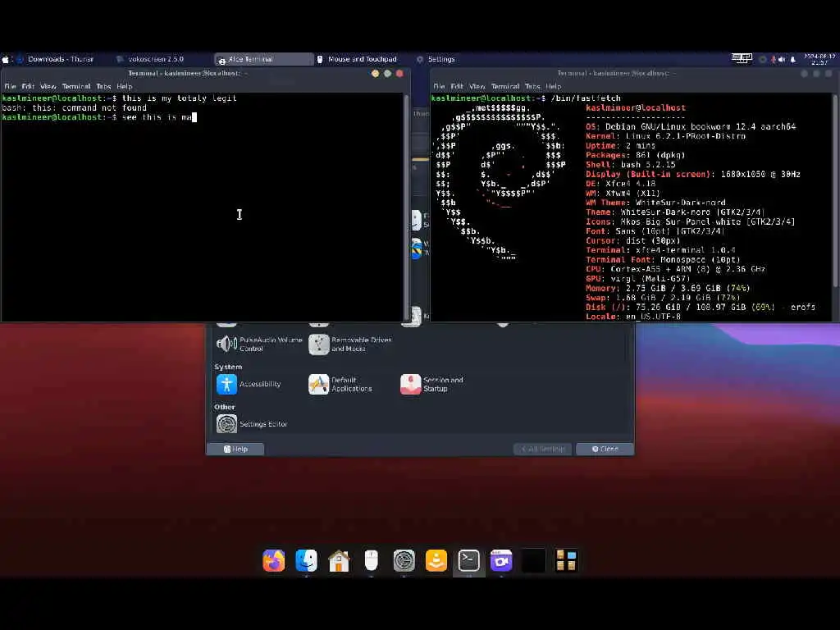Switch to Mouse and Touchpad taskbar window
The height and width of the screenshot is (630, 840).
point(358,59)
